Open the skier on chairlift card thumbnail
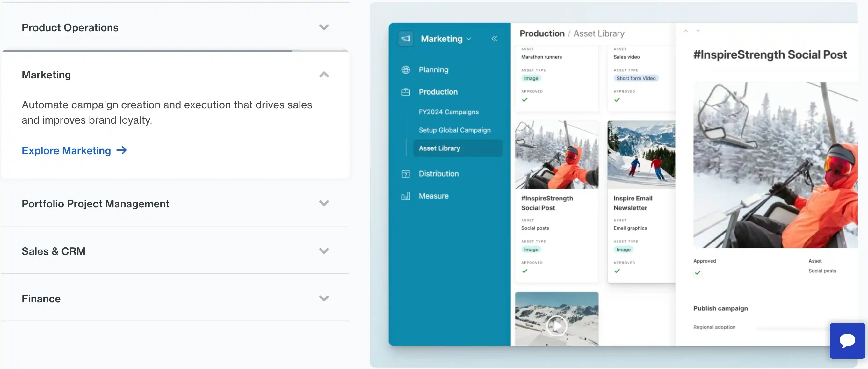This screenshot has width=868, height=369. pyautogui.click(x=557, y=155)
